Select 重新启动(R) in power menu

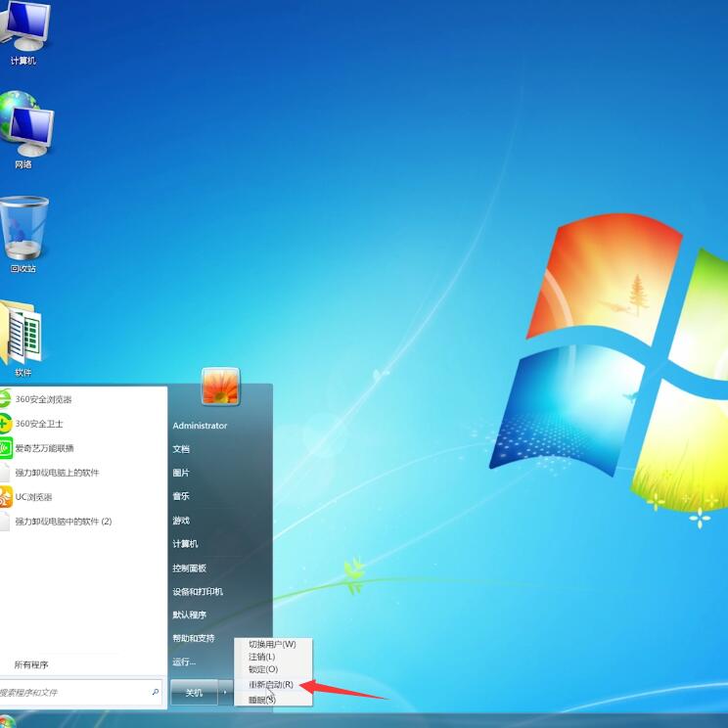273,685
